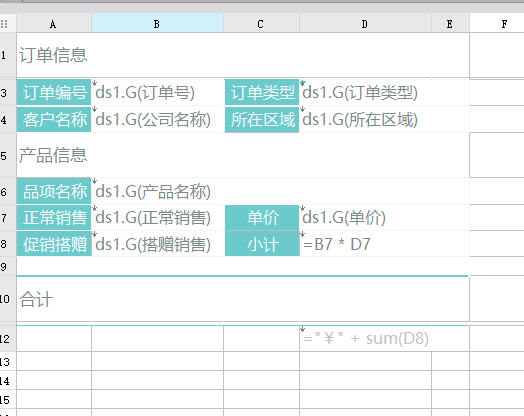Select column D header
This screenshot has height=416, width=524.
tap(365, 24)
